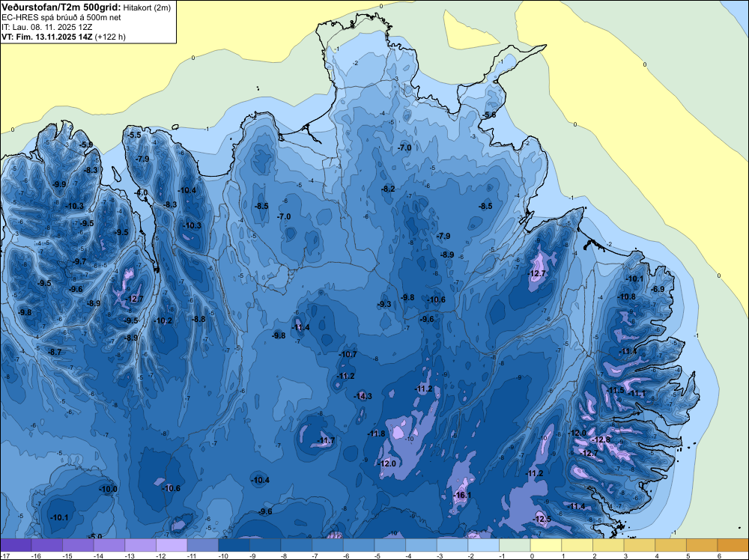
Task: Click the 'VT: Fim. 13.11.2025 14Z (+122 h)' line
Action: click(64, 37)
